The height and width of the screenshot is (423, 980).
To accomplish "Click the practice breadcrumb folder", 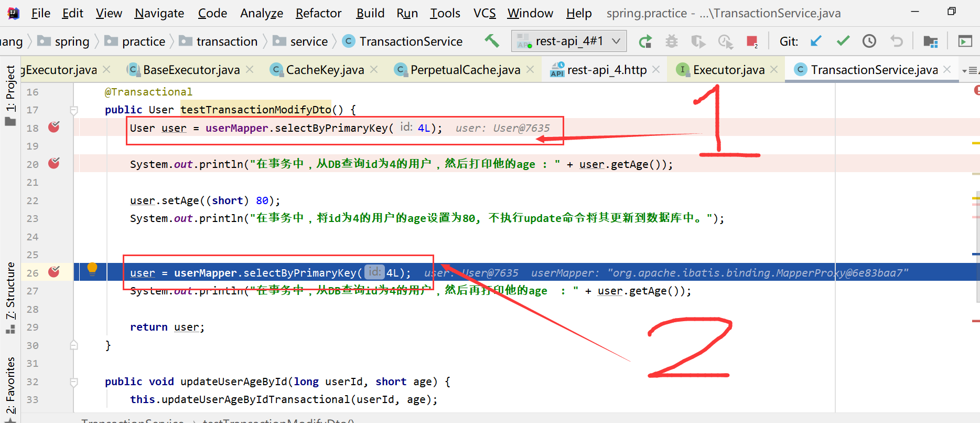I will tap(135, 41).
